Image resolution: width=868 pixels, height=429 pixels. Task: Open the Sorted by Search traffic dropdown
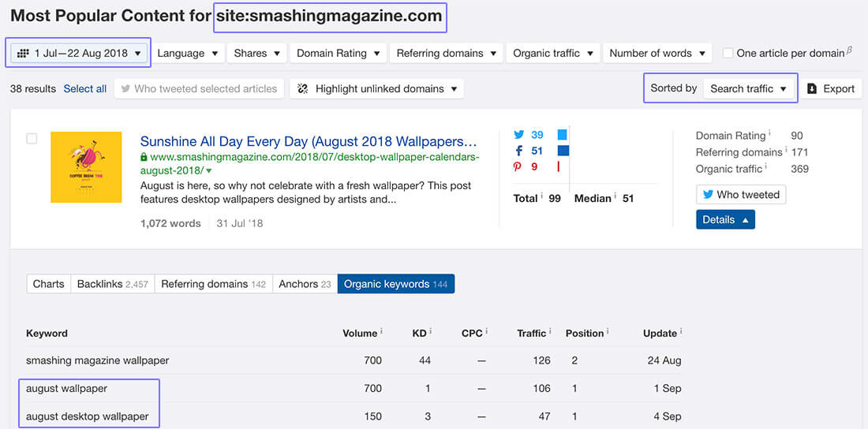point(749,89)
